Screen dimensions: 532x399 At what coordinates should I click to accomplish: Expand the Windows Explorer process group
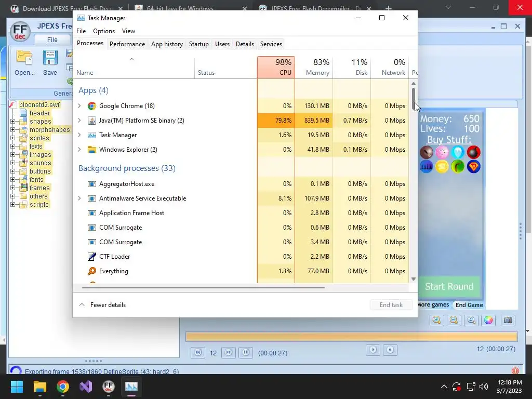click(x=79, y=150)
